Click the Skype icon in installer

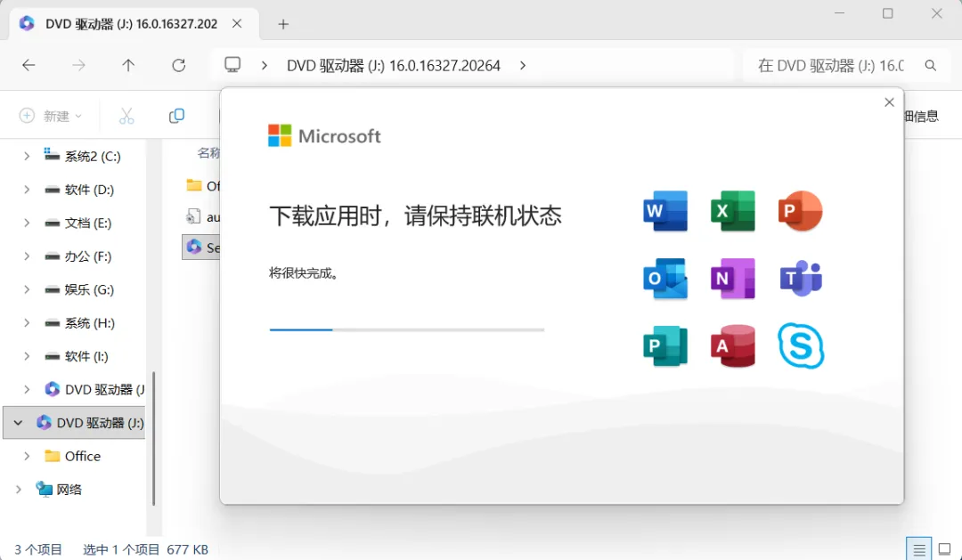(801, 346)
